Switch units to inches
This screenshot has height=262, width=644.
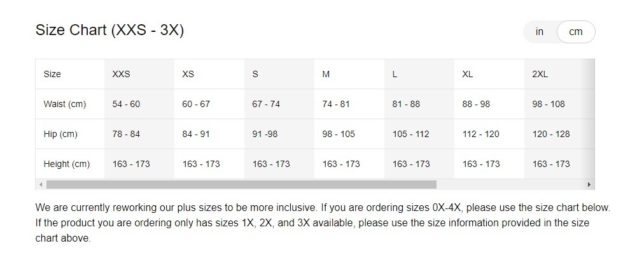click(x=540, y=32)
